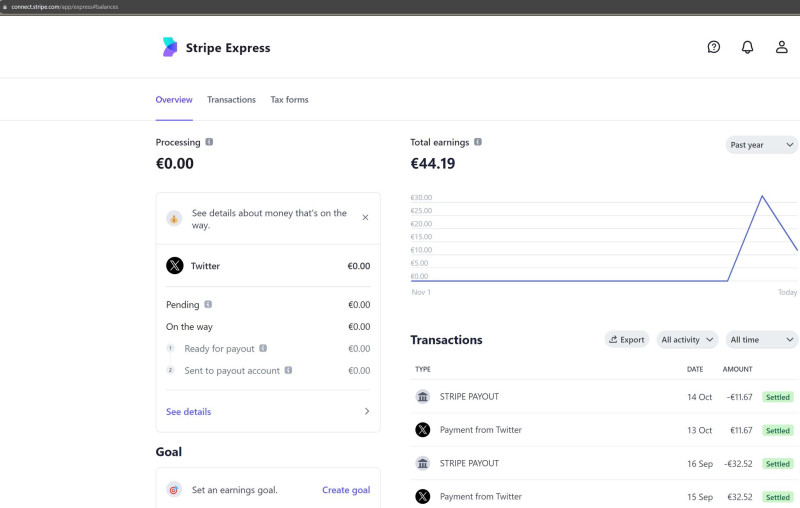This screenshot has height=508, width=800.
Task: Click bank icon of 16 Sep Stripe payout
Action: [x=422, y=463]
